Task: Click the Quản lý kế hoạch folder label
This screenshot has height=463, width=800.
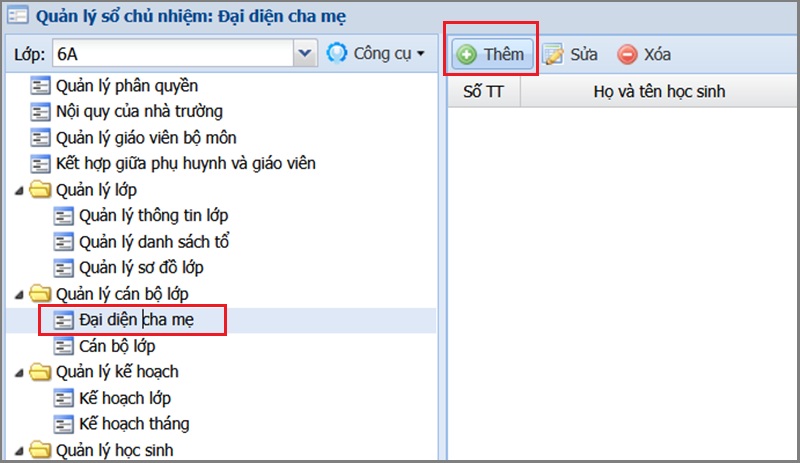Action: click(117, 372)
